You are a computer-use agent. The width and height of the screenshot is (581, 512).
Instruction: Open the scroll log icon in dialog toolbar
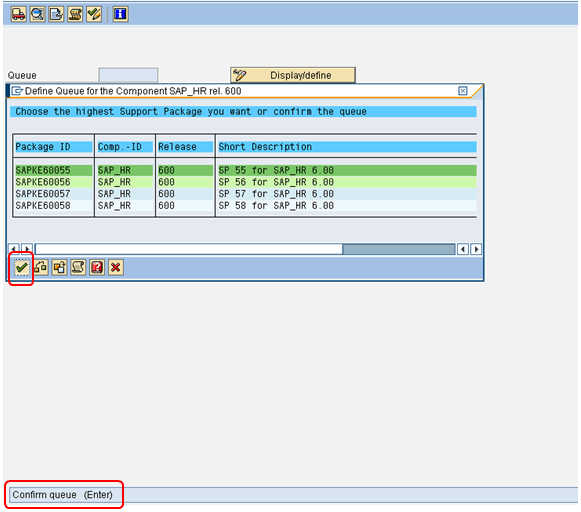[78, 267]
